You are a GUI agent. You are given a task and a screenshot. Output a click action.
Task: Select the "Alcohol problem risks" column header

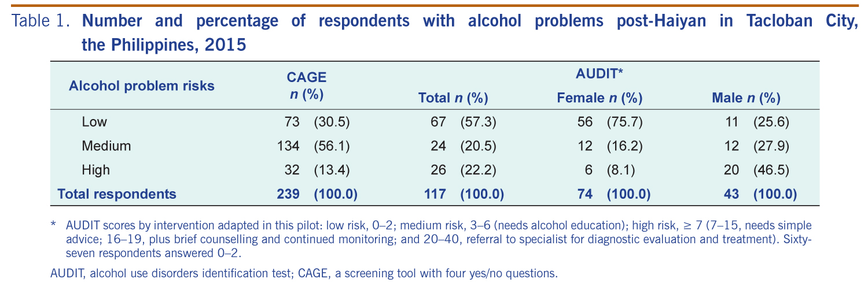pyautogui.click(x=142, y=86)
